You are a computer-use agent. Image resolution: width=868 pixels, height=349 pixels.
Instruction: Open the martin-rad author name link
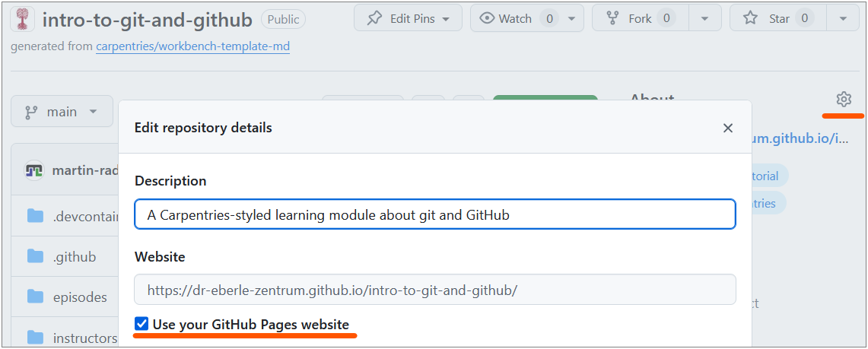tap(85, 170)
